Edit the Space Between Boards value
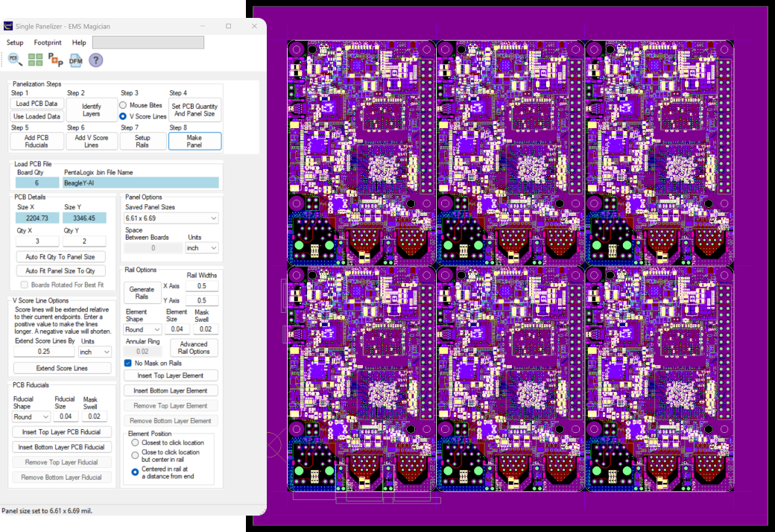The height and width of the screenshot is (532, 775). (153, 247)
